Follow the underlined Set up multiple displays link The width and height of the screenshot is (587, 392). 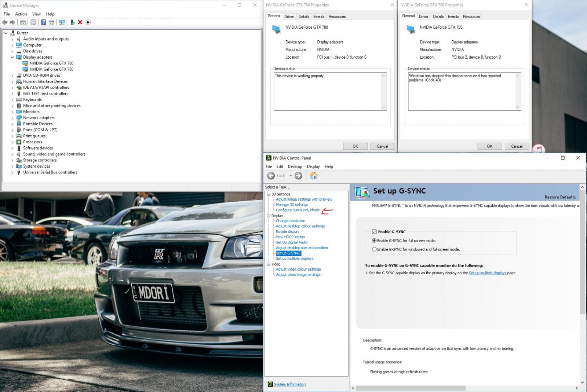[487, 273]
